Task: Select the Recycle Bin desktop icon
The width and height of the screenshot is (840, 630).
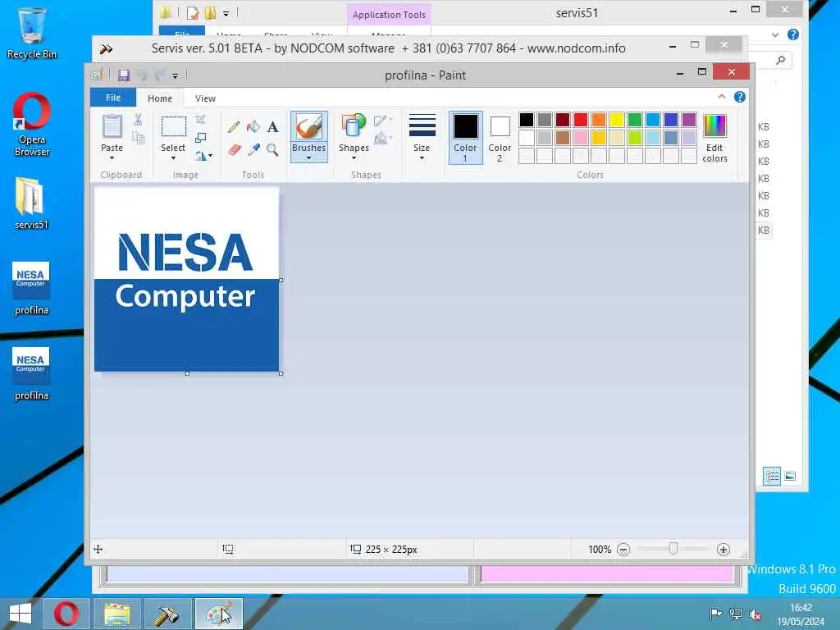Action: [x=32, y=33]
